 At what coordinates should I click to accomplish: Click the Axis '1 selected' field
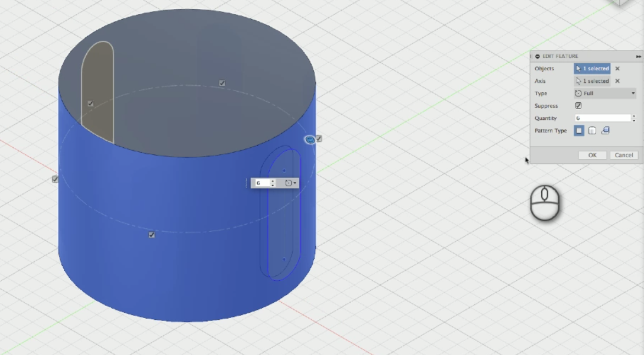point(592,81)
